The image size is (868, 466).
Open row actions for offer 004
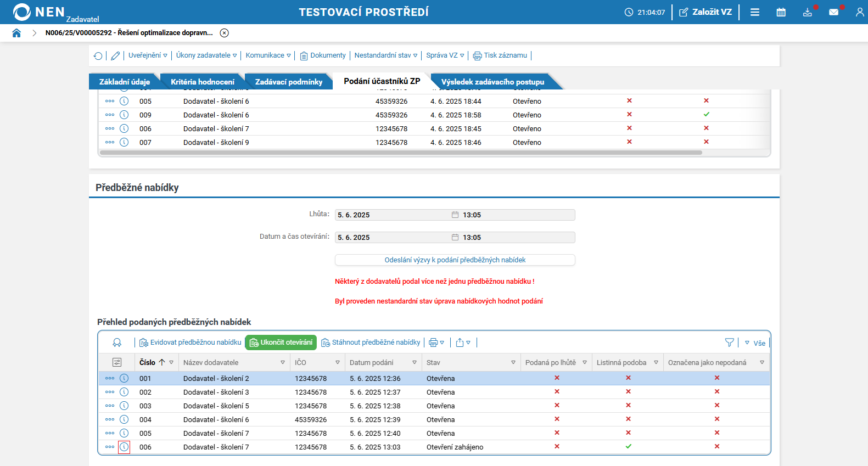click(110, 419)
